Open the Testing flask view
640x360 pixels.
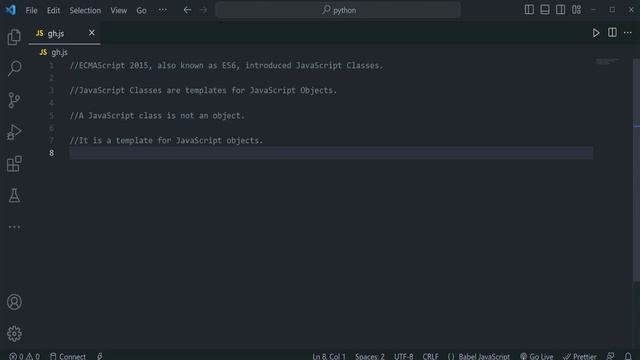[x=14, y=196]
